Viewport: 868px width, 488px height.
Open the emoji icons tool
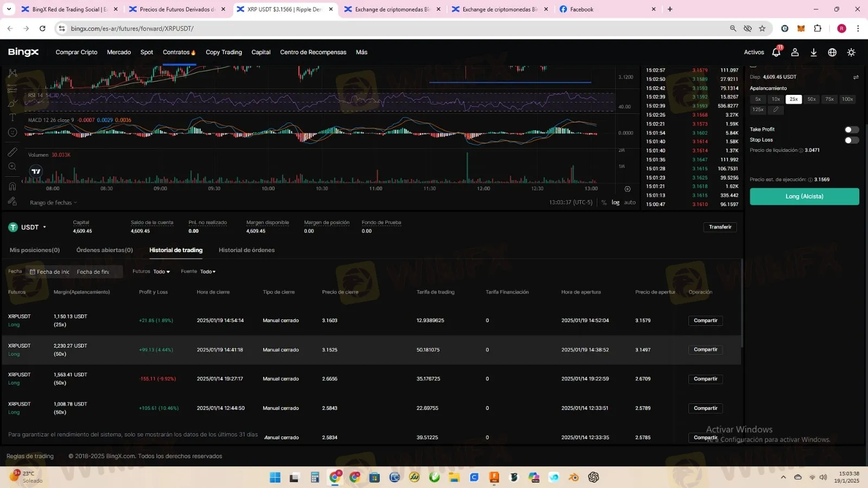point(12,132)
